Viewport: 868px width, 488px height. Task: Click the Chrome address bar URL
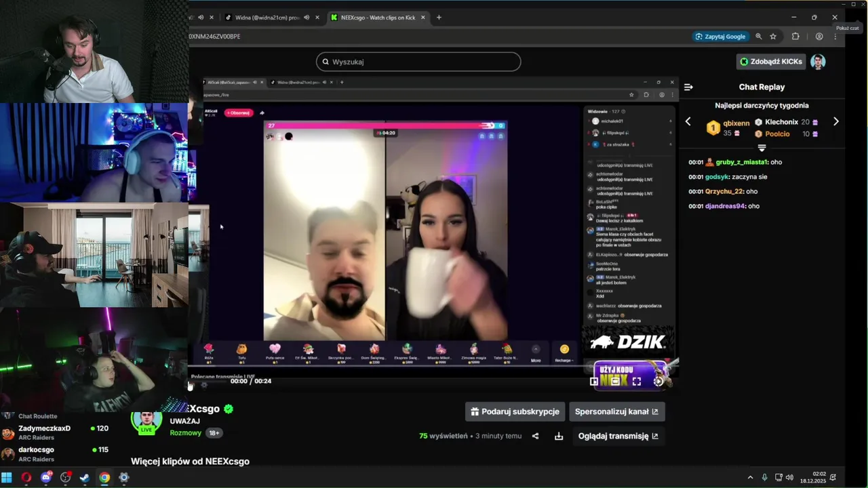point(214,37)
